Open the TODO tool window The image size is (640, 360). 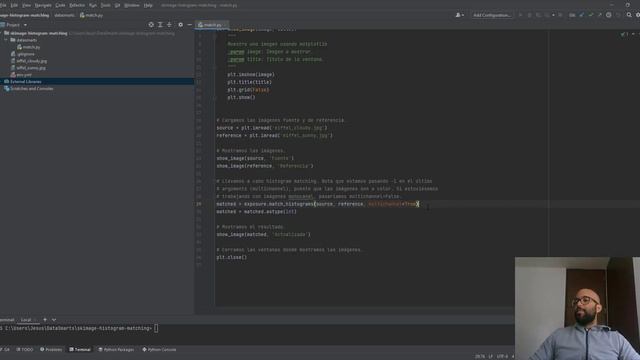pyautogui.click(x=25, y=350)
